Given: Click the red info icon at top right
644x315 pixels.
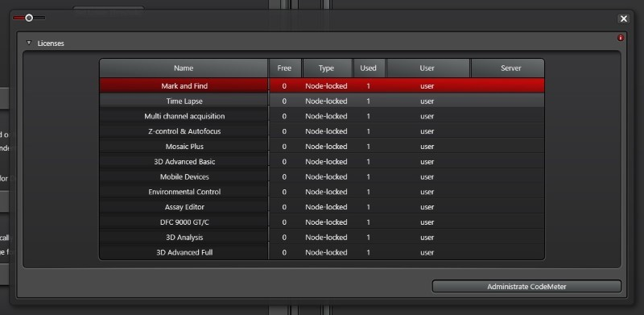Looking at the screenshot, I should tap(620, 38).
